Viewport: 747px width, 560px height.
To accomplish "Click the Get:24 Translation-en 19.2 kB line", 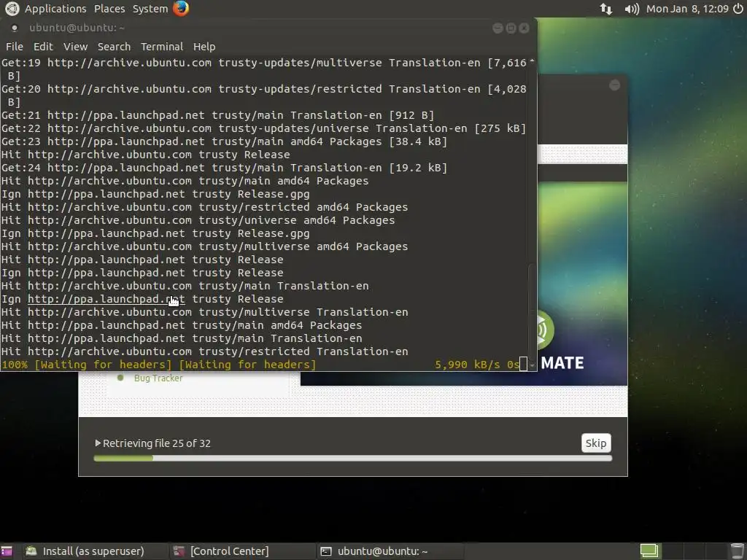I will coord(225,168).
